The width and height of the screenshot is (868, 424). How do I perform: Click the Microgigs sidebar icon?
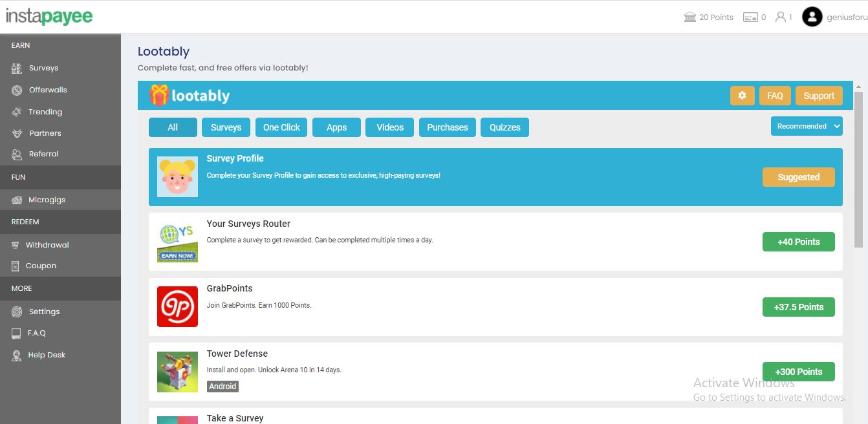coord(17,200)
